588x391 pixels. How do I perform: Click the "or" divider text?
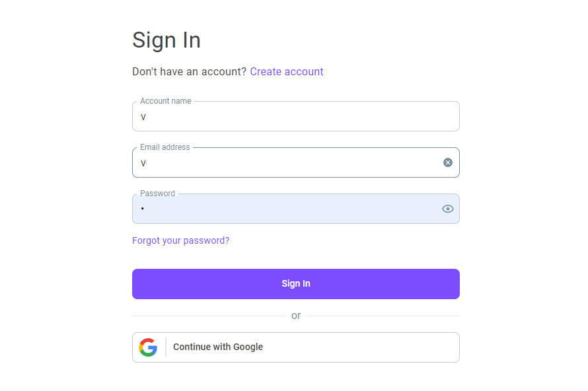coord(296,316)
